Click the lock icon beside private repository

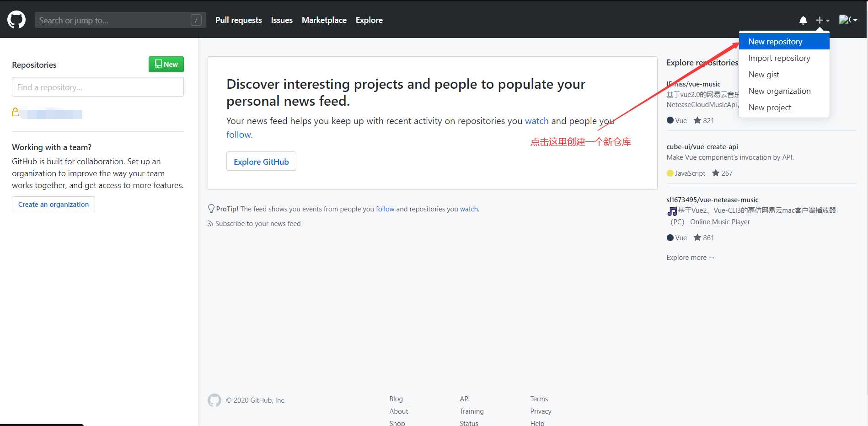pyautogui.click(x=16, y=112)
